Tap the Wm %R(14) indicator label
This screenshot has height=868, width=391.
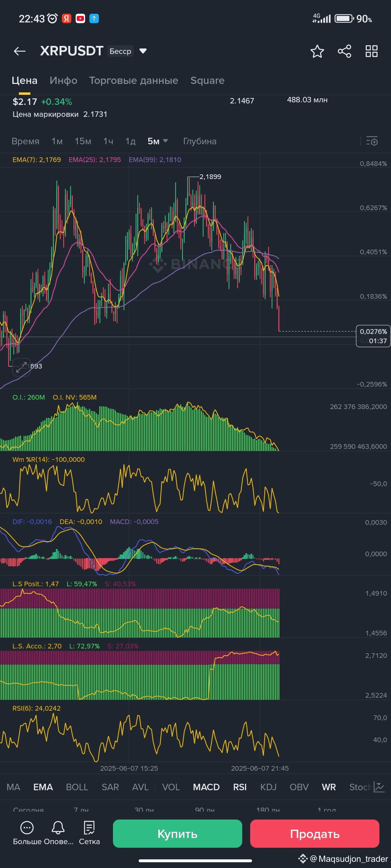(49, 459)
